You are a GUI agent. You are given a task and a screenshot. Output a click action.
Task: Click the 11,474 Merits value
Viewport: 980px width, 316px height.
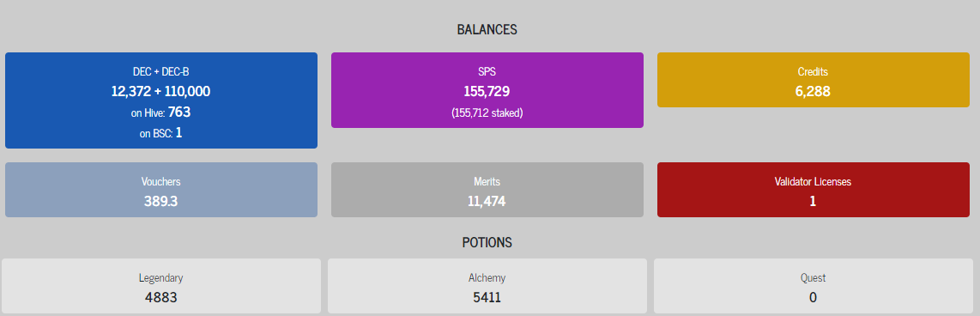point(487,202)
